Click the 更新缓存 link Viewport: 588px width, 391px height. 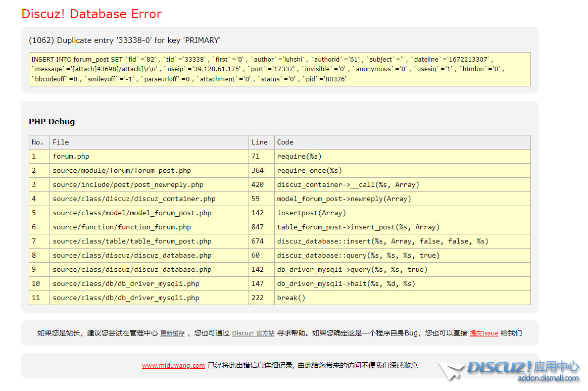tap(172, 333)
